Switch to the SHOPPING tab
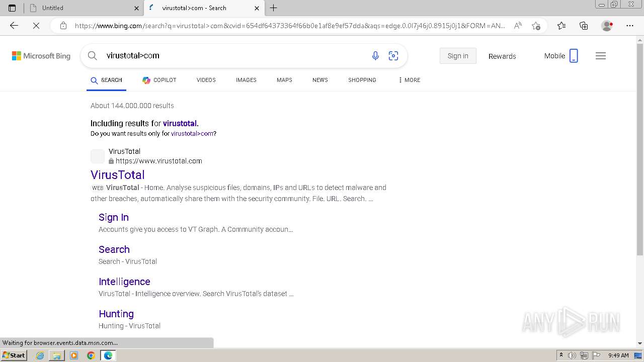Screen dimensions: 644x362 tap(362, 80)
